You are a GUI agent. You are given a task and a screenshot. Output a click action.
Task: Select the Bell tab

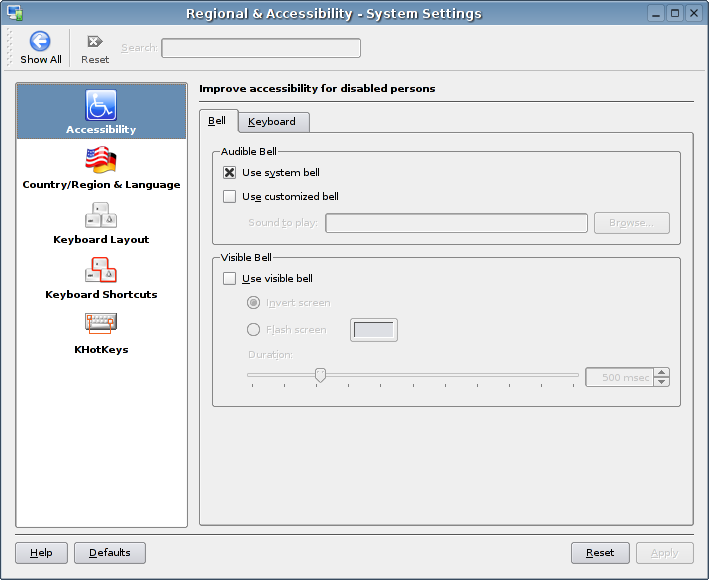[x=218, y=121]
